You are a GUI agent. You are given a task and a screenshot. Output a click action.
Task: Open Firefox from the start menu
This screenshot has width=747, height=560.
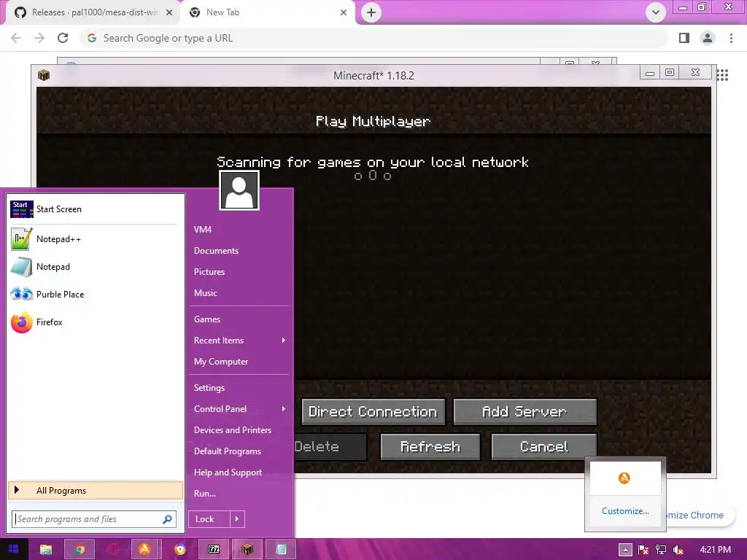96,322
